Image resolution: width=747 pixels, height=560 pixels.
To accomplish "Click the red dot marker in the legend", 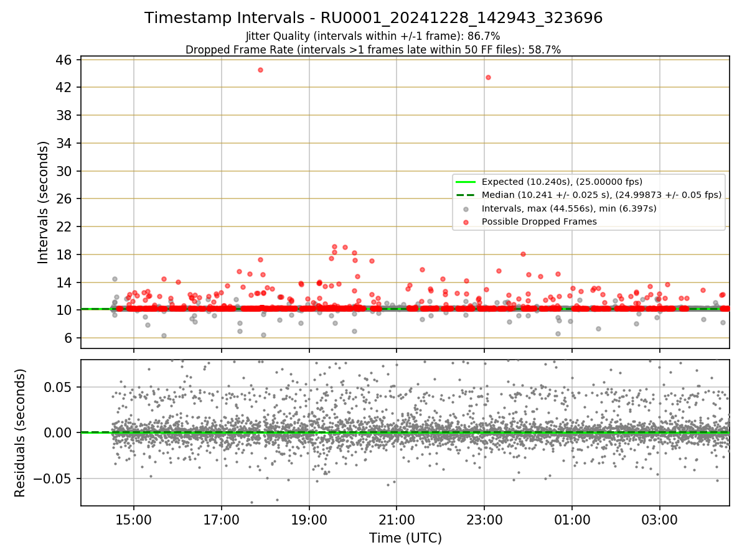I will tap(466, 222).
